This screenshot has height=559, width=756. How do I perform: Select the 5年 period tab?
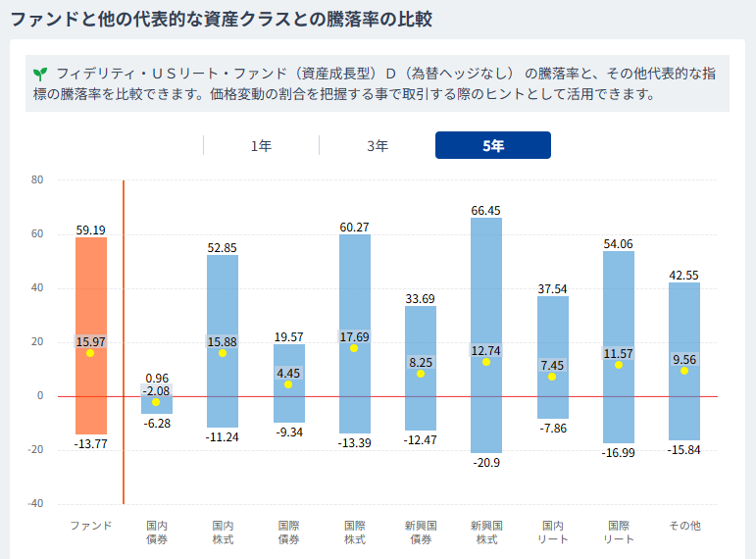493,145
